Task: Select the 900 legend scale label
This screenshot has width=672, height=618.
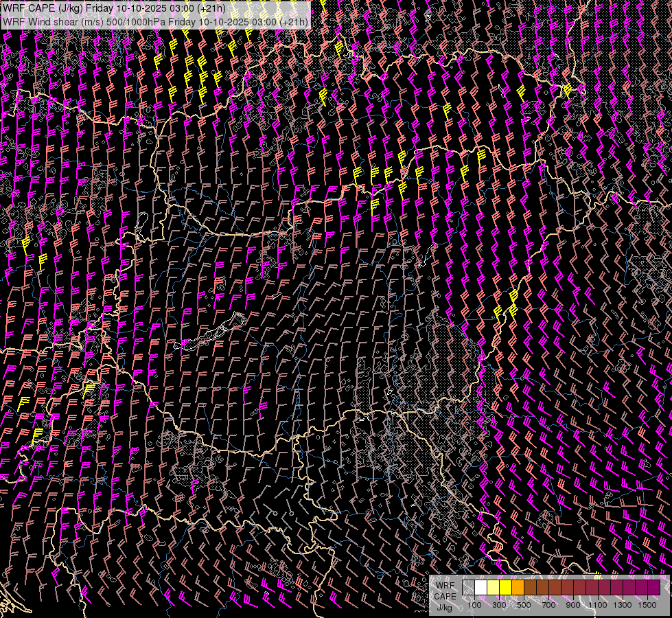Action: [x=573, y=605]
